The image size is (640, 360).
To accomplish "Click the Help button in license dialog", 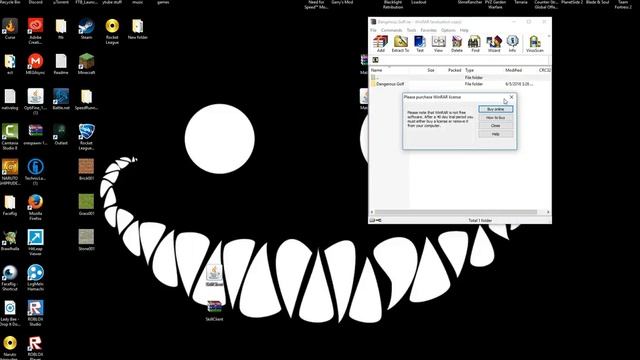I will [496, 134].
